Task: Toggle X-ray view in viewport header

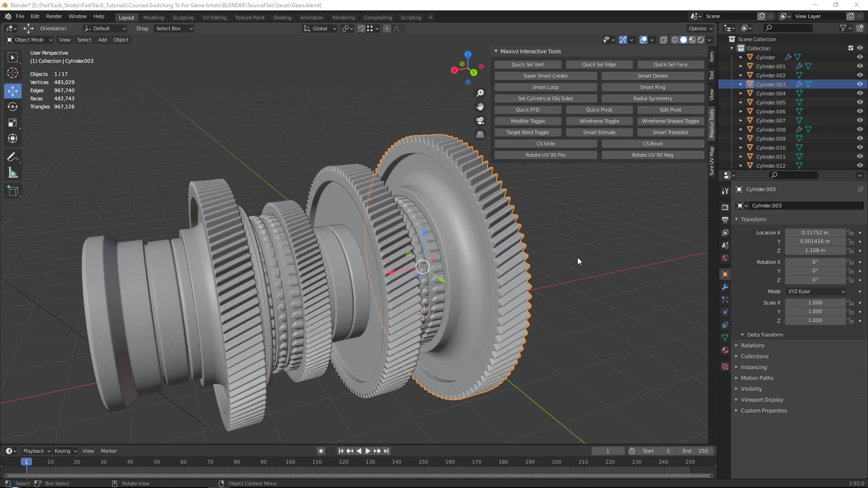Action: pos(664,40)
